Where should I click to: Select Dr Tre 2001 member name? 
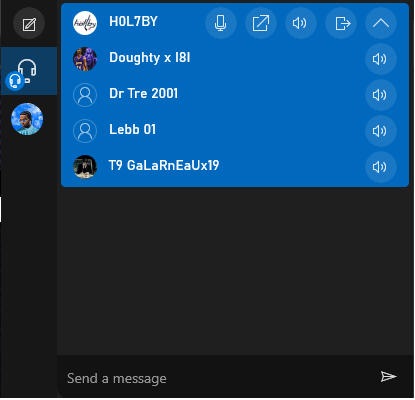[x=144, y=94]
